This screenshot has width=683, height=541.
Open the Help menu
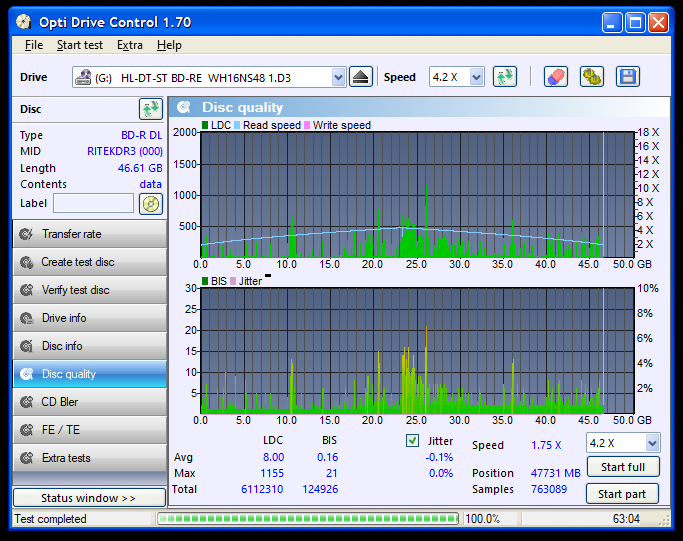(169, 45)
